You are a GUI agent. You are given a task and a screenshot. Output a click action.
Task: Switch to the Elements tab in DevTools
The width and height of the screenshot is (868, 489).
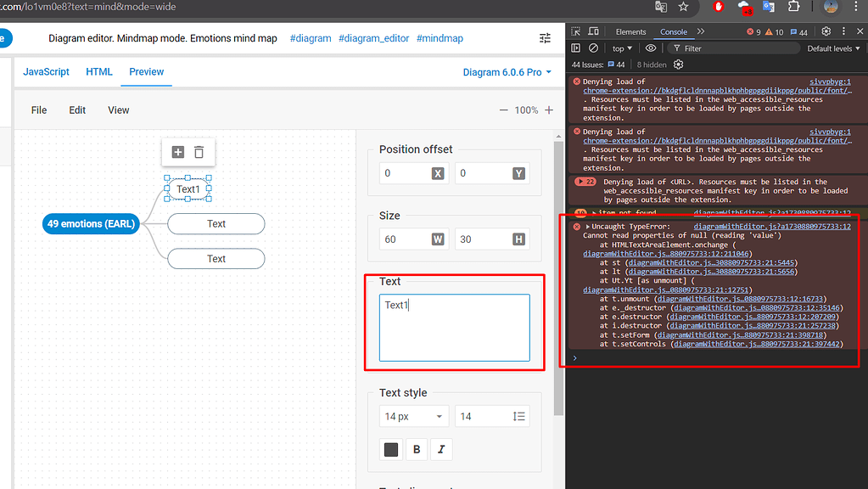pos(631,31)
